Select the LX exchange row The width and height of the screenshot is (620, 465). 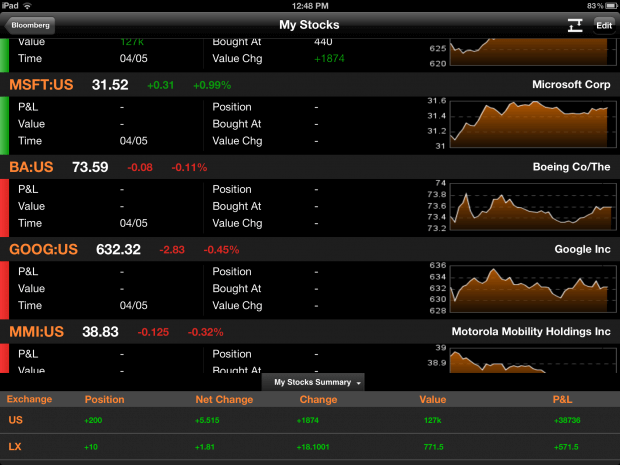[x=310, y=447]
